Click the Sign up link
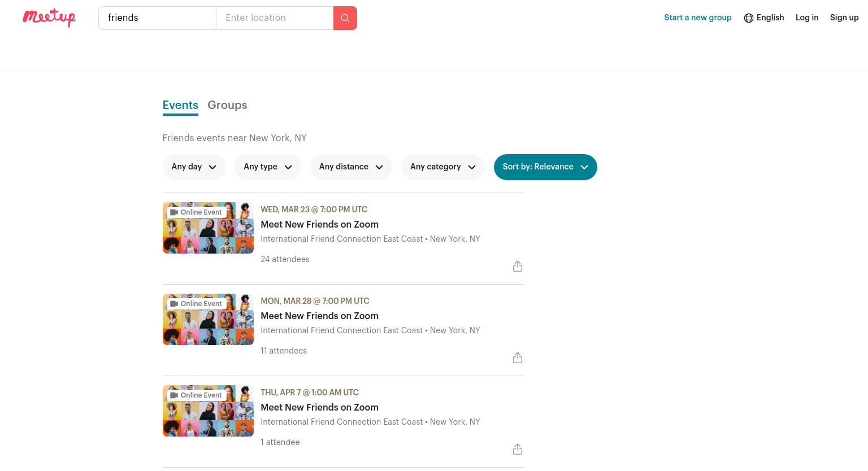This screenshot has height=471, width=868. point(844,18)
